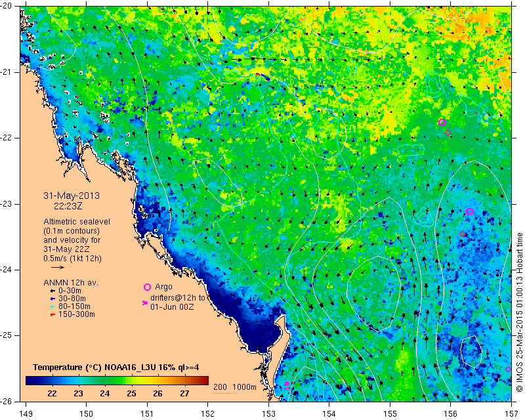This screenshot has width=525, height=420.
Task: Click the colorbar tick label 22
Action: [52, 393]
